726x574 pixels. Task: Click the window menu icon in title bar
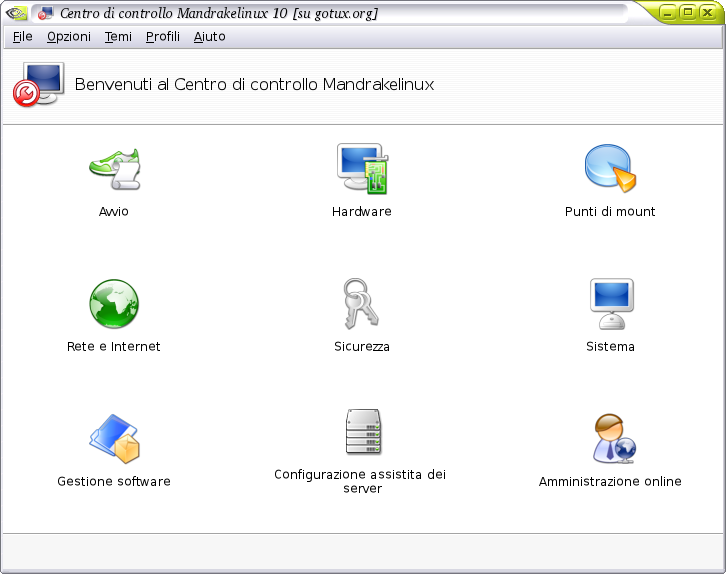[x=15, y=13]
